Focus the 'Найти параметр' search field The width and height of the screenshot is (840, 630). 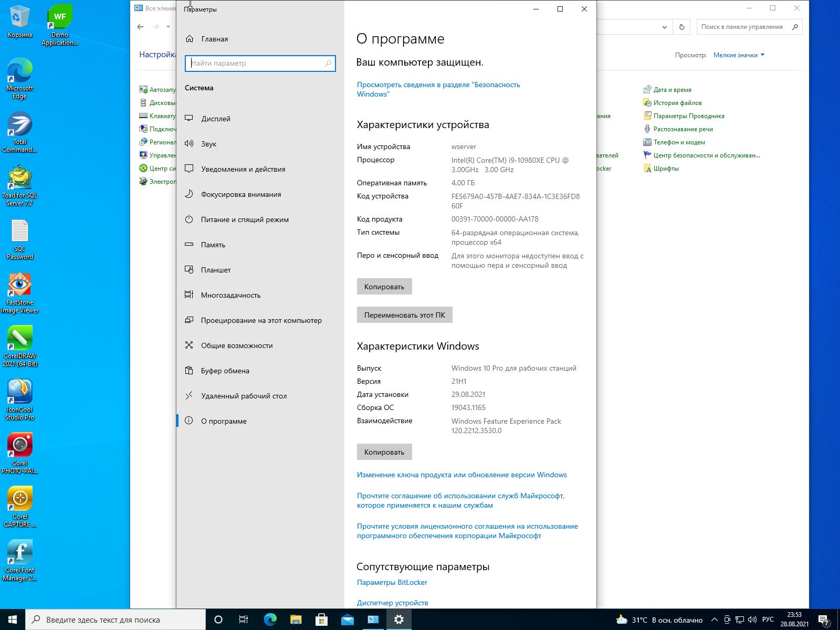(x=260, y=64)
